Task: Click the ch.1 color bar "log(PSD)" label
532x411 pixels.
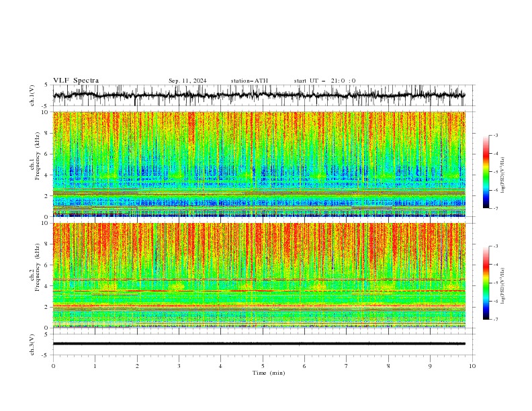Action: coord(502,175)
